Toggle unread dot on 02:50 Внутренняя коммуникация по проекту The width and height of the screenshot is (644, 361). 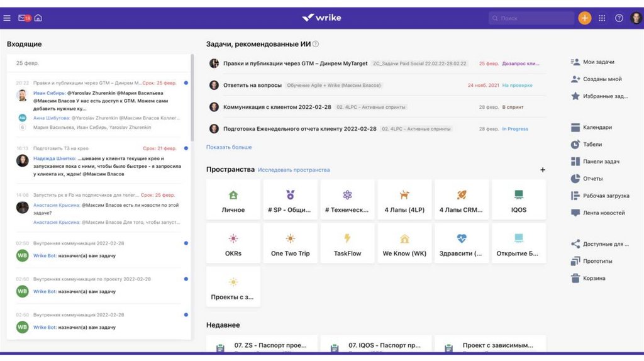tap(186, 279)
